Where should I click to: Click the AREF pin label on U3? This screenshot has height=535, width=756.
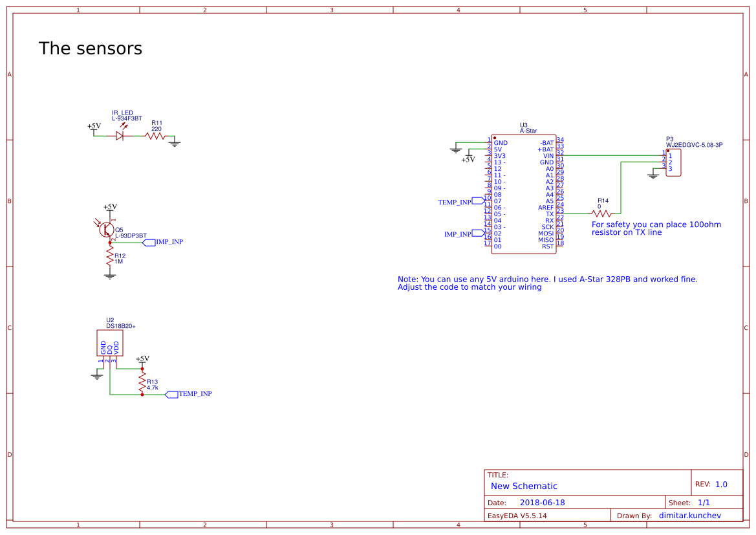(545, 207)
